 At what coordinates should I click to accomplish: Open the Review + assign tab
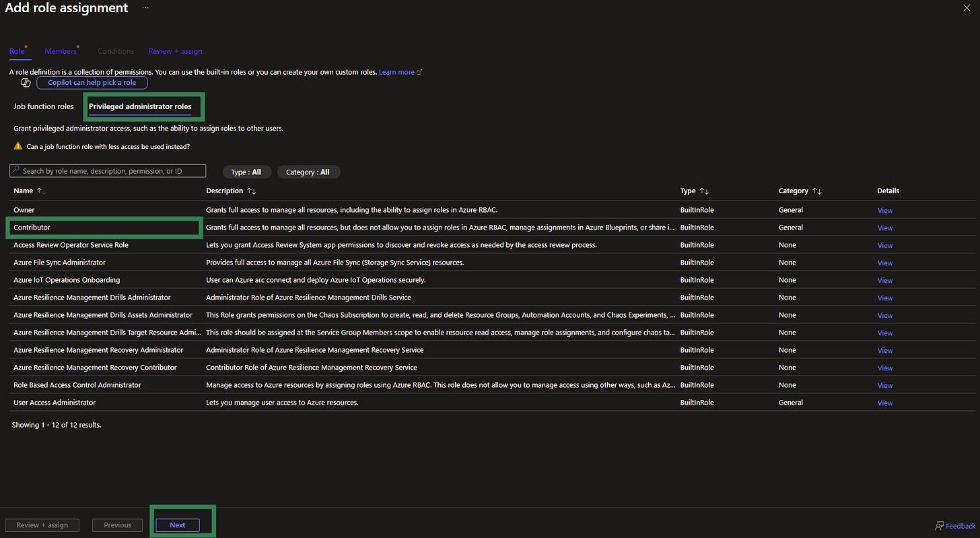[x=175, y=51]
